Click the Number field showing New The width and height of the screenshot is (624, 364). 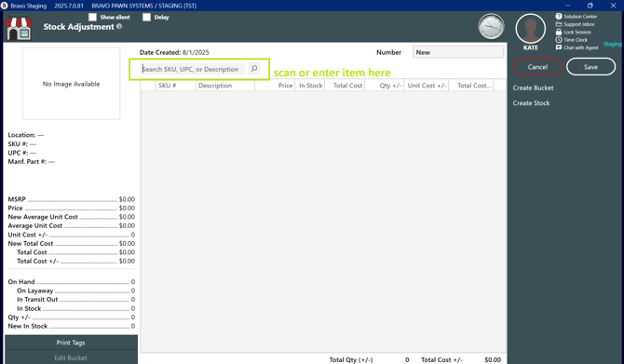coord(458,52)
